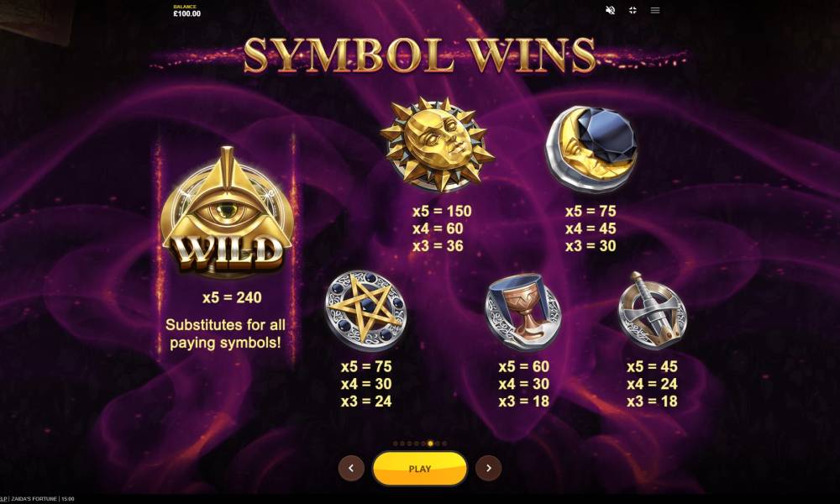Jump to first page indicator dot
This screenshot has height=504, width=840.
[396, 444]
